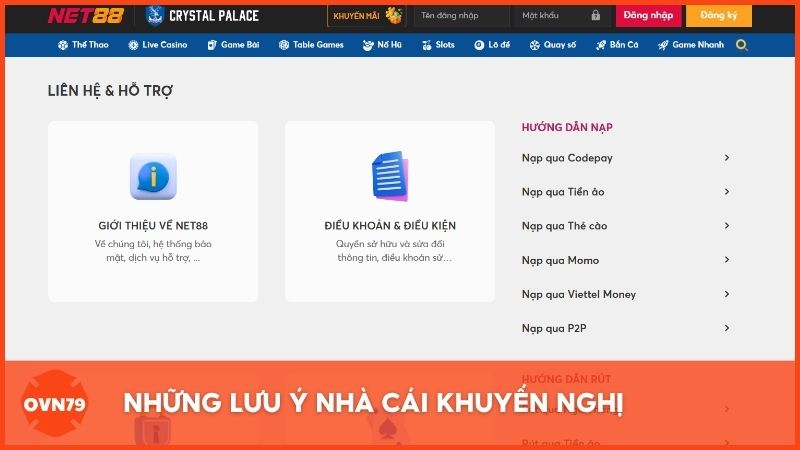Open the Live Casino menu
The height and width of the screenshot is (450, 800).
coord(158,45)
